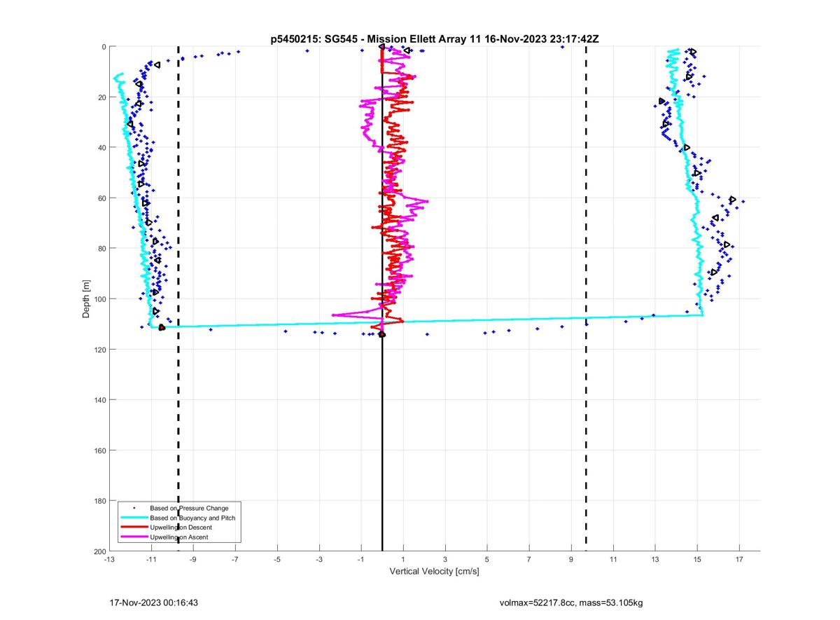Click the cyan line sample in legend
The height and width of the screenshot is (620, 840).
click(x=133, y=518)
